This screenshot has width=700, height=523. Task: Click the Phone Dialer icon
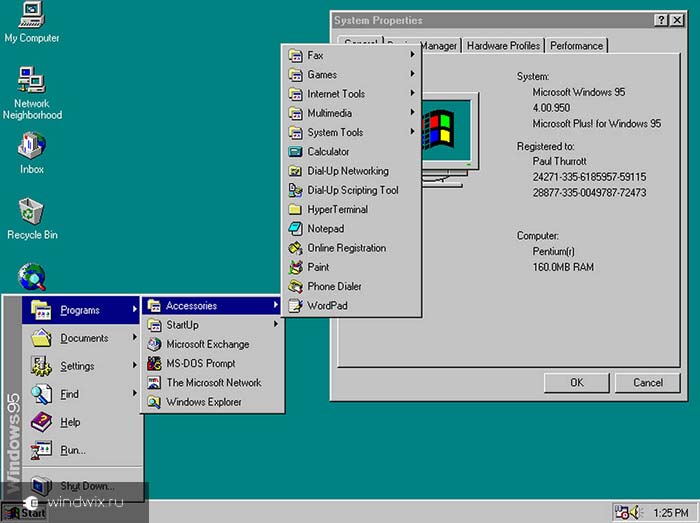coord(295,286)
